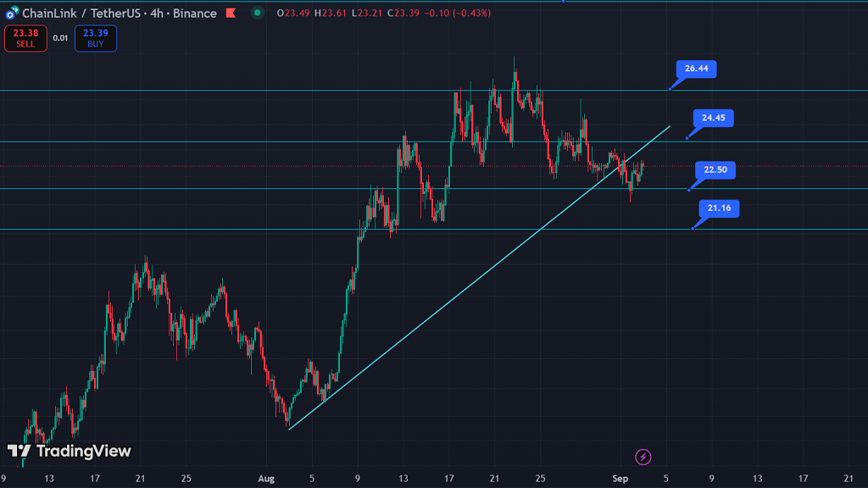The image size is (868, 488).
Task: Click the Sep label on the time axis
Action: [x=620, y=478]
